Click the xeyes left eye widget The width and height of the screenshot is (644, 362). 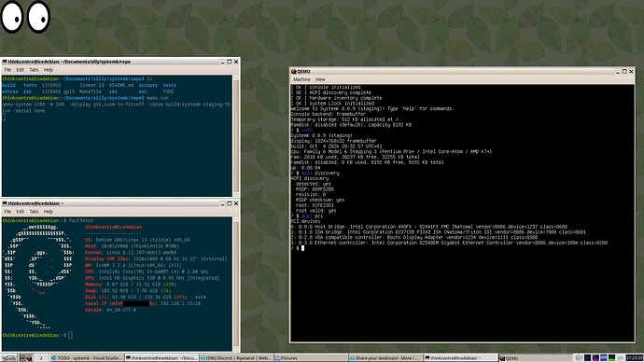(12, 17)
